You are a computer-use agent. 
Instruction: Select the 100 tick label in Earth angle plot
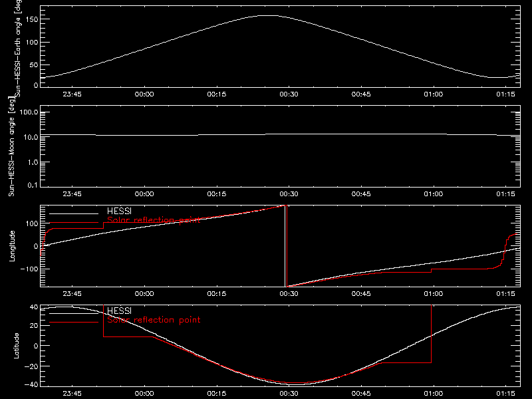[31, 42]
